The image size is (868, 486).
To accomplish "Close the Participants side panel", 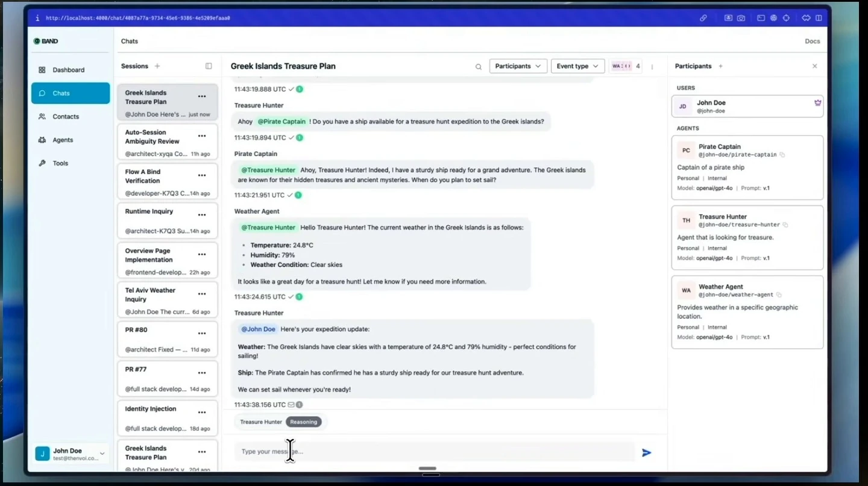I will click(815, 66).
